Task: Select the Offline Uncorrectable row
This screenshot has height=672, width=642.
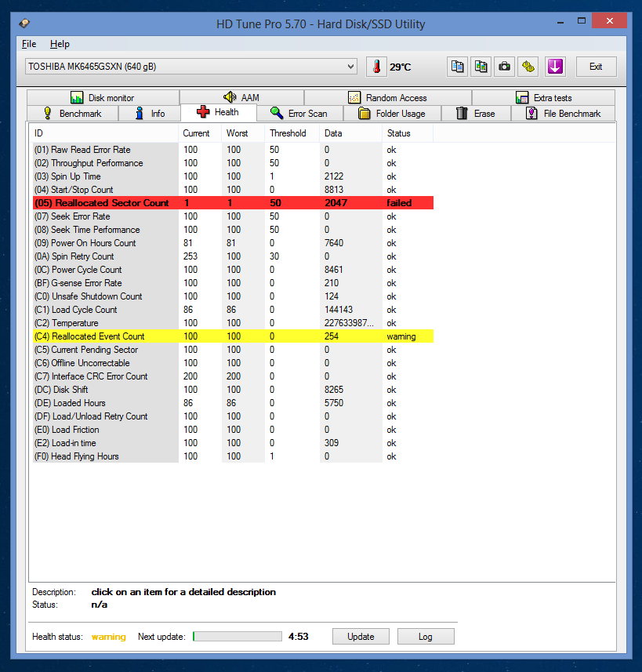Action: 233,363
